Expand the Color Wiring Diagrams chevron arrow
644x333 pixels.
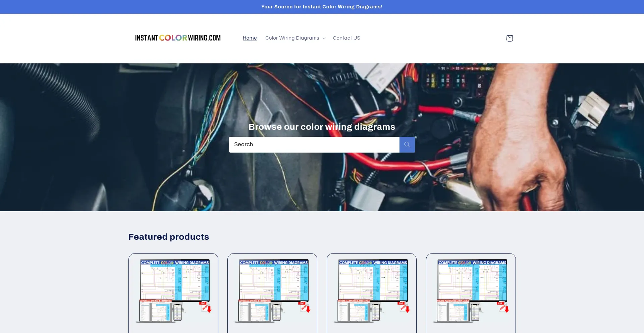pyautogui.click(x=324, y=39)
